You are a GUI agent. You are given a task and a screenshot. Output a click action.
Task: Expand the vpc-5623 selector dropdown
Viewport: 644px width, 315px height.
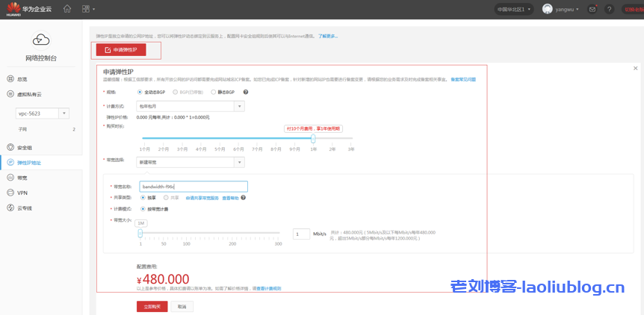click(x=63, y=113)
